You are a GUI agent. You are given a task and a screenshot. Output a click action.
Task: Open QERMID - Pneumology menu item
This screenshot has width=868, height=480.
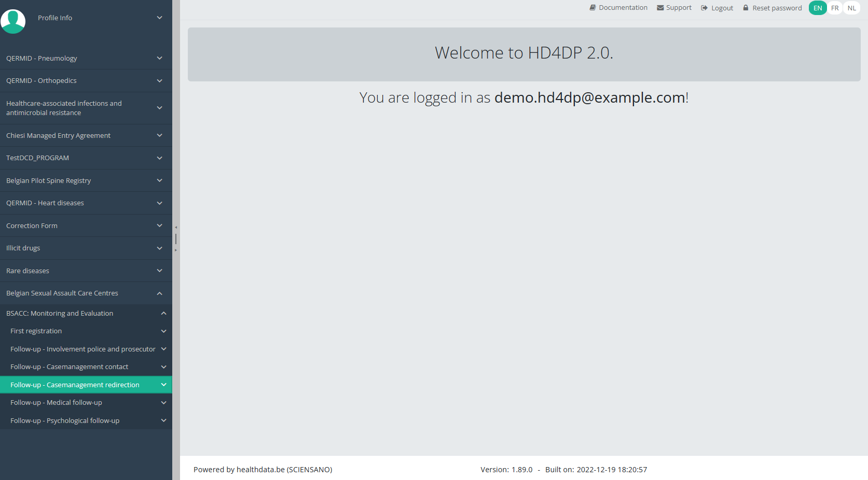coord(42,58)
